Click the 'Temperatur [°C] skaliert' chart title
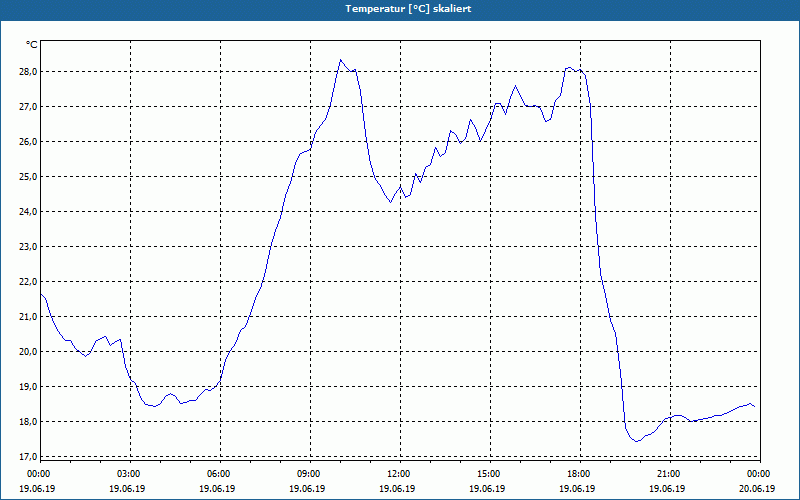Image resolution: width=800 pixels, height=500 pixels. tap(408, 9)
